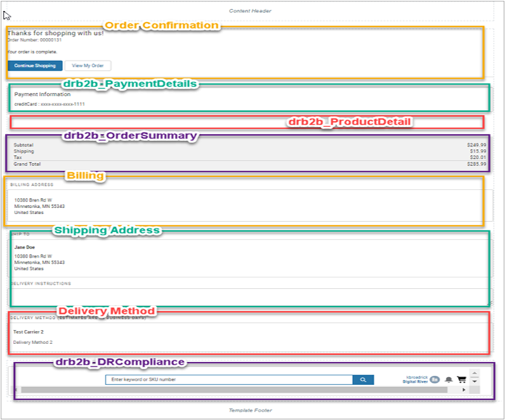The width and height of the screenshot is (505, 420).
Task: Select the Delivery Method label
Action: [x=106, y=310]
